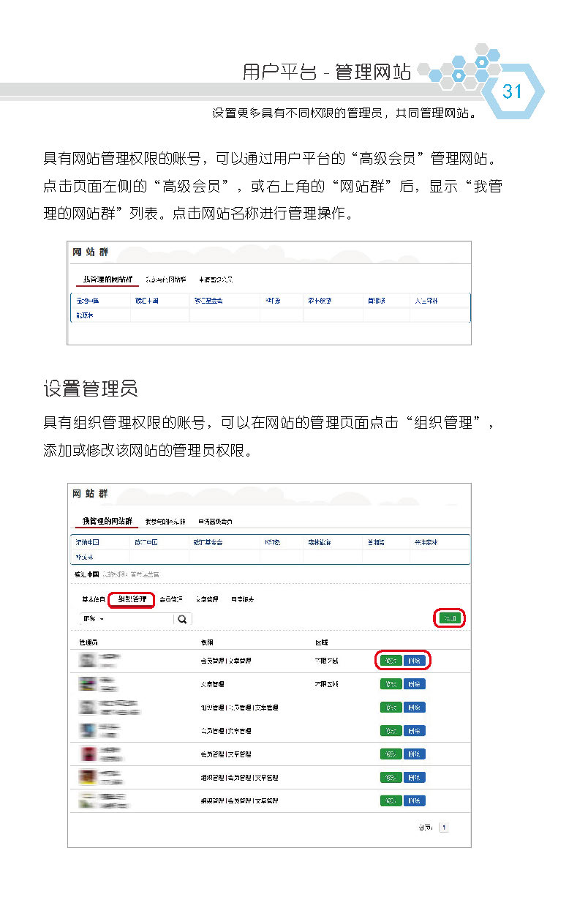Click the second-row site link in the lower site table
588x908 pixels.
pos(85,557)
